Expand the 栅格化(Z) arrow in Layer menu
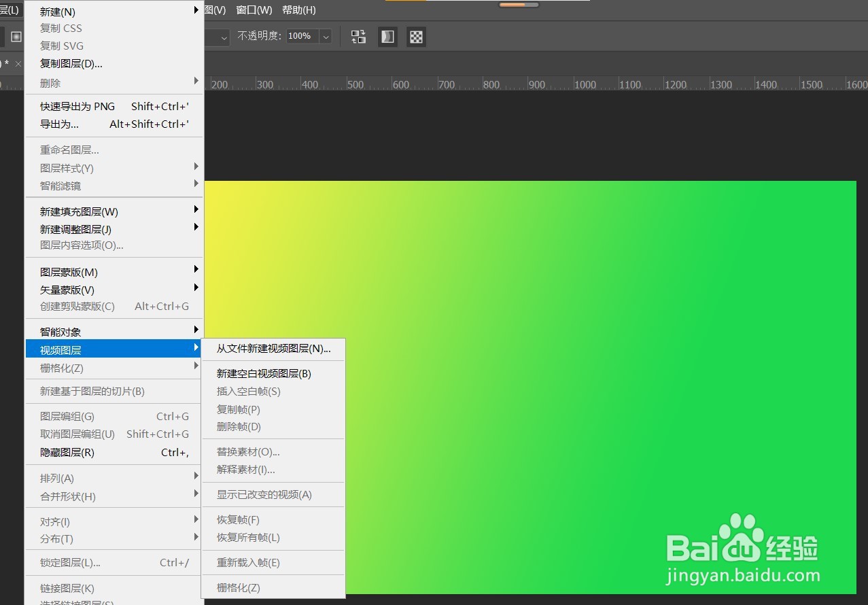 click(196, 366)
